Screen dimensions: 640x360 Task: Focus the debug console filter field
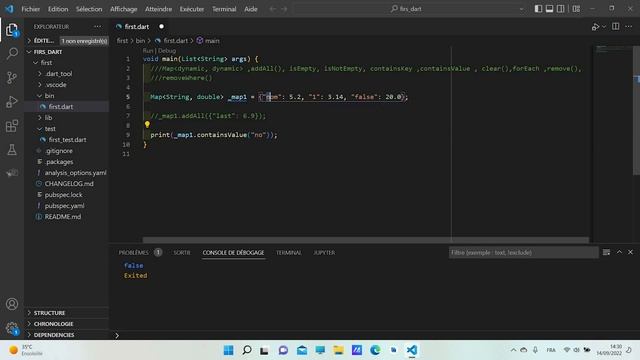pyautogui.click(x=523, y=253)
